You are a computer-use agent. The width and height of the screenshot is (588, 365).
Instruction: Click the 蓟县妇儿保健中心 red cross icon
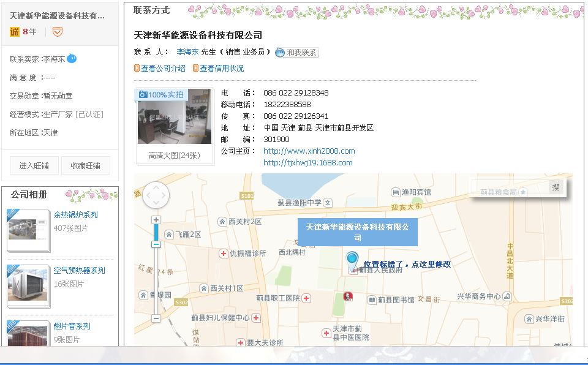pos(256,318)
